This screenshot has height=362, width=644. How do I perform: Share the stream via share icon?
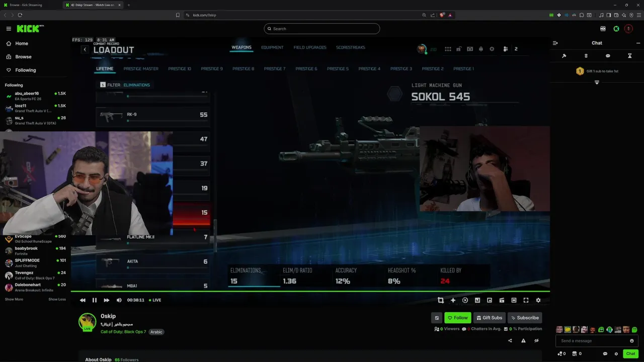[510, 340]
